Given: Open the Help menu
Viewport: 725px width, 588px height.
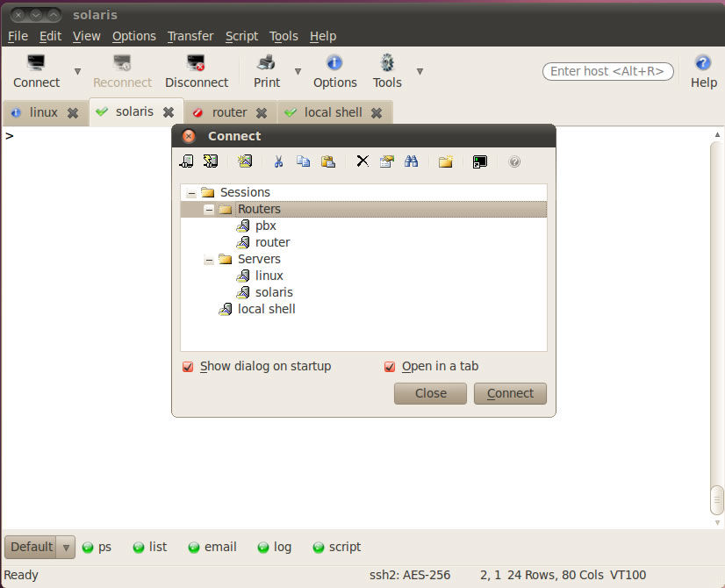Looking at the screenshot, I should pyautogui.click(x=323, y=36).
